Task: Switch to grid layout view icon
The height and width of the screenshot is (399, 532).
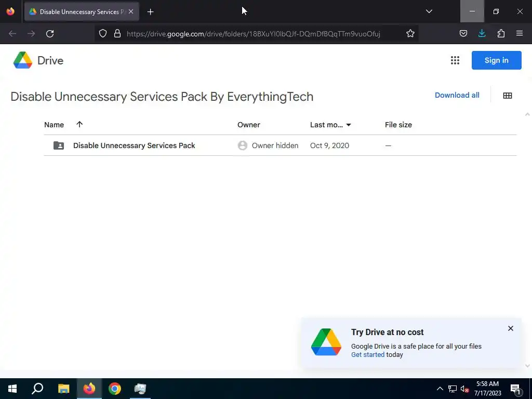Action: coord(507,96)
